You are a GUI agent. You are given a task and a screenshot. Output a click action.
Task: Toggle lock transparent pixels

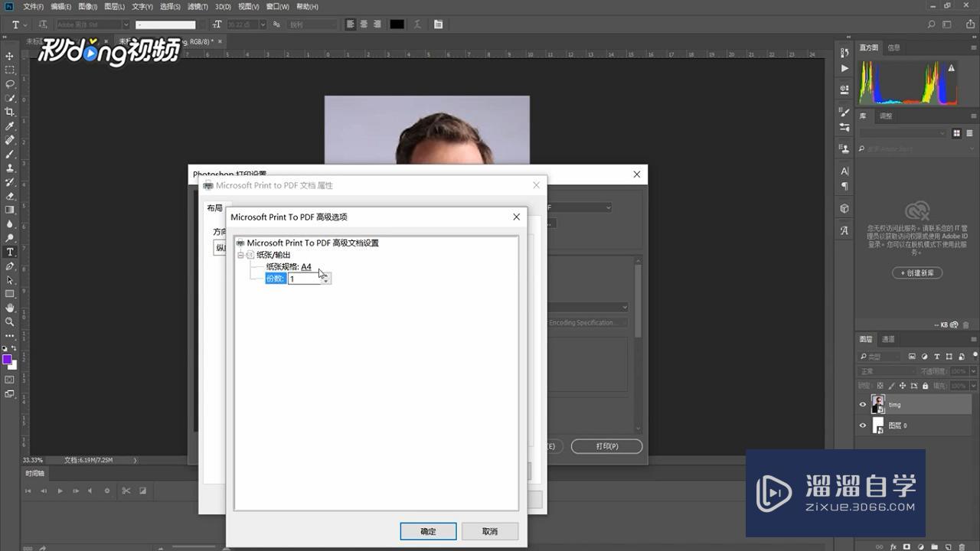tap(880, 386)
